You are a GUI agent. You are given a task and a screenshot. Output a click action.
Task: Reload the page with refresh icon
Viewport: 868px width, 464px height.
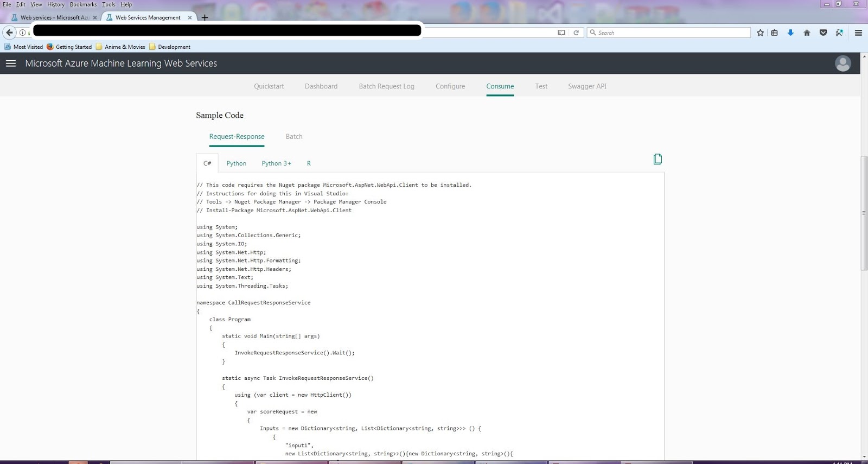(x=576, y=33)
